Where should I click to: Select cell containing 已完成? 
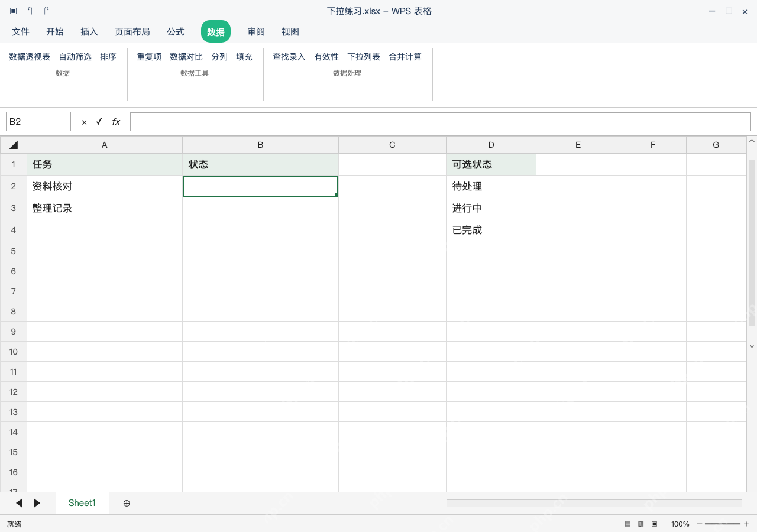pyautogui.click(x=491, y=230)
